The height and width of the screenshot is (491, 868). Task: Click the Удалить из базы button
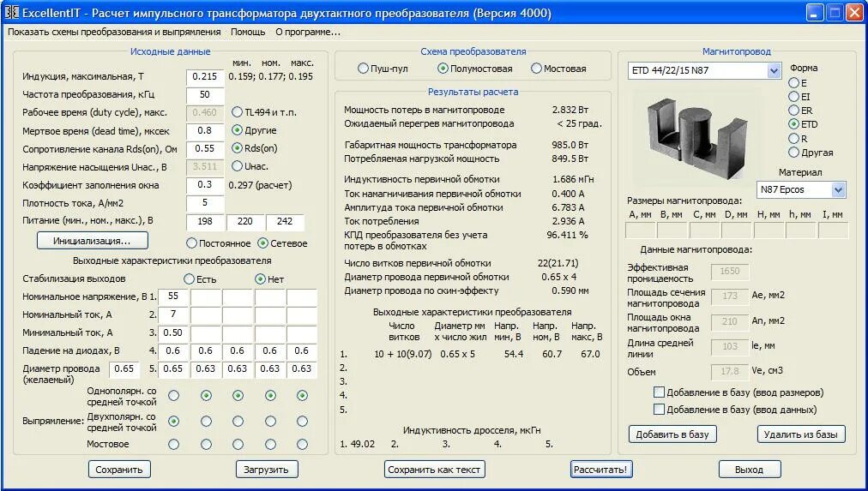[x=801, y=434]
